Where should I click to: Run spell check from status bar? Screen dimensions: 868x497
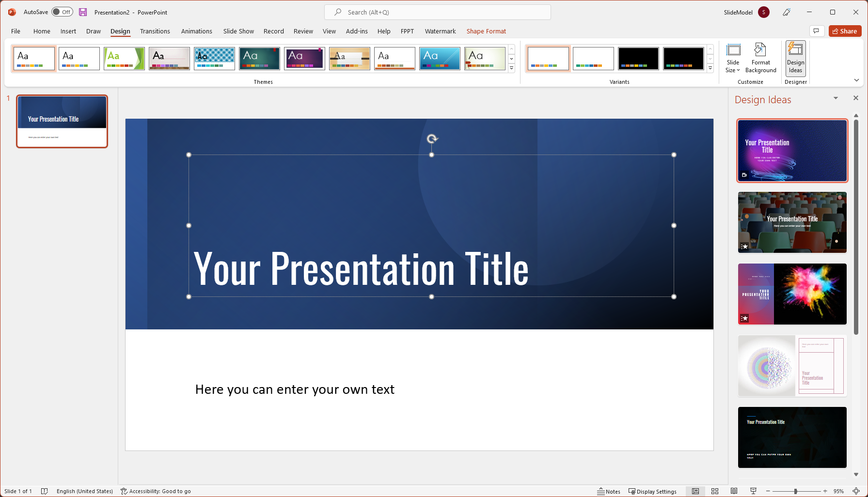point(45,491)
